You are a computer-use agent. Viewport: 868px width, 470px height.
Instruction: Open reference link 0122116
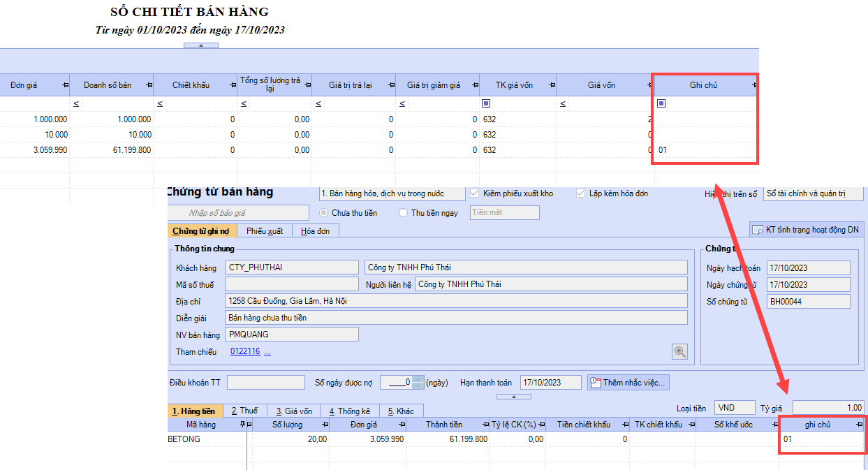coord(245,352)
